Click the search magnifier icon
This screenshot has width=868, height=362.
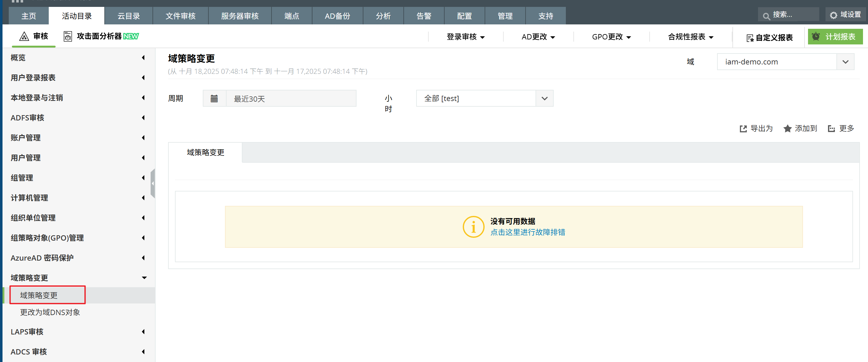(766, 16)
